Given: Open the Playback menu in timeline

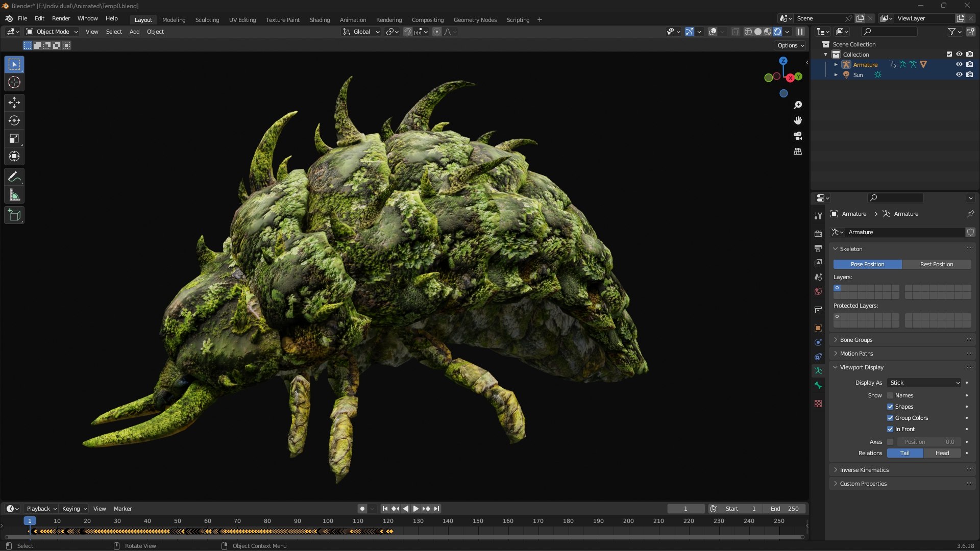Looking at the screenshot, I should click(x=41, y=509).
